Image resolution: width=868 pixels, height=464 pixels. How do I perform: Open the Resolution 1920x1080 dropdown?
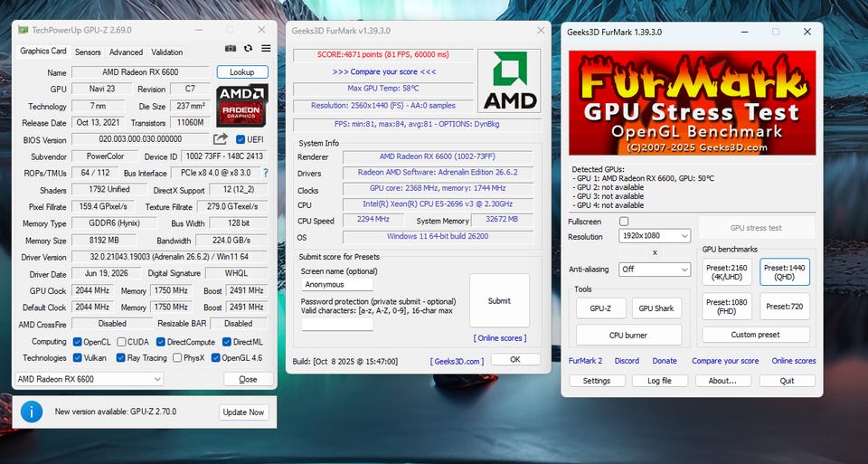(655, 236)
